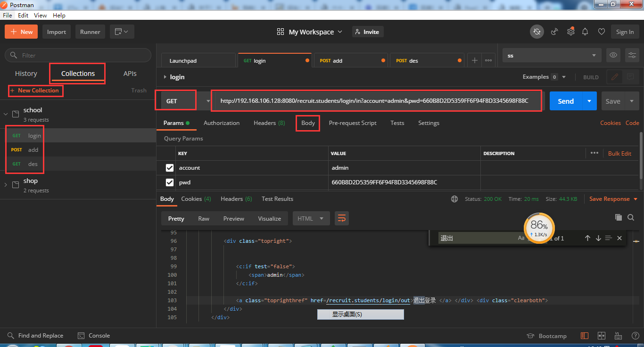Click the Invite button
The image size is (644, 347).
368,32
